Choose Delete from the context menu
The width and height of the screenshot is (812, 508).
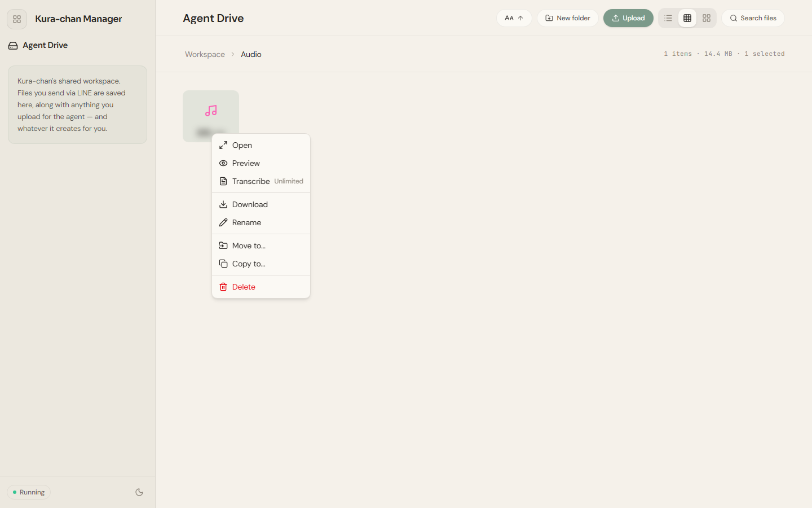[261, 287]
